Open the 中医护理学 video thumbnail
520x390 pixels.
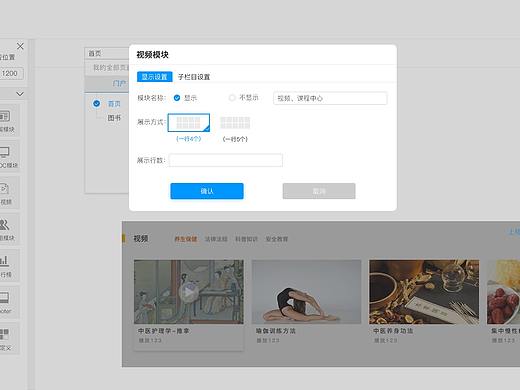coord(189,292)
